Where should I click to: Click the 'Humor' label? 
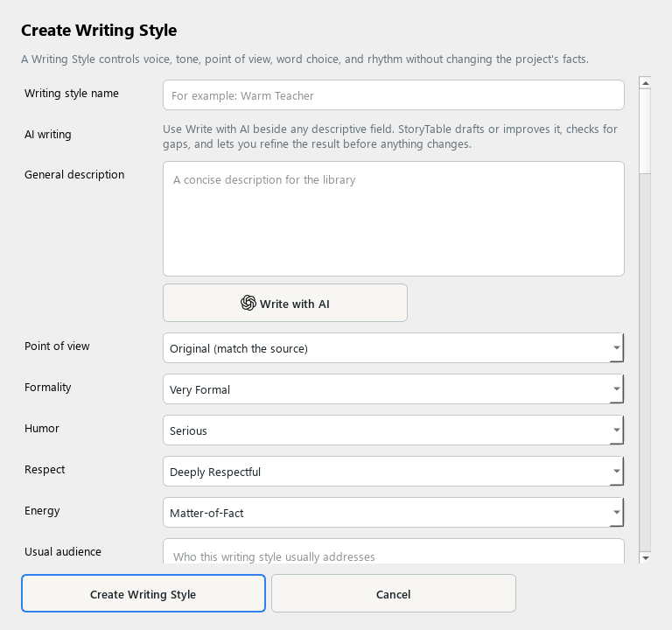pos(42,429)
